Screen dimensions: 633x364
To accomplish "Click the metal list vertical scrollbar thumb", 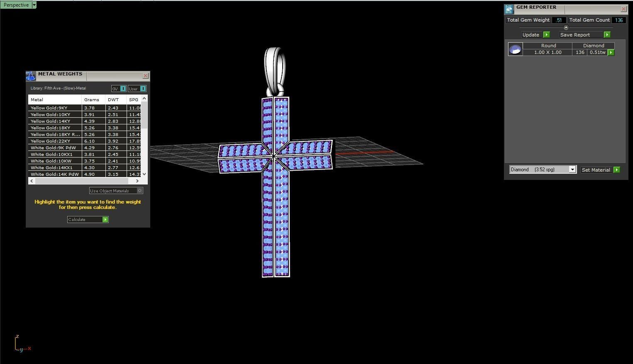I will pyautogui.click(x=144, y=115).
